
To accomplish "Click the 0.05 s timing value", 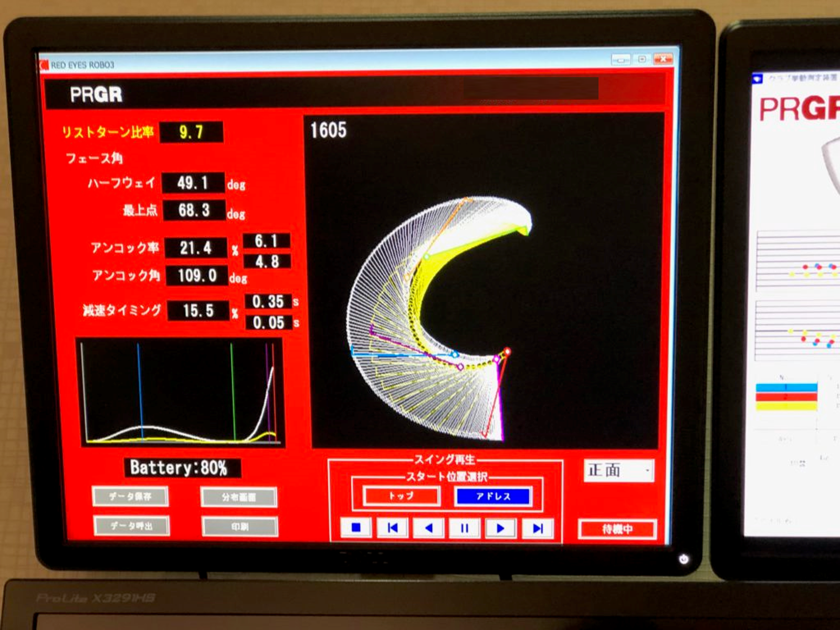I will [x=269, y=322].
